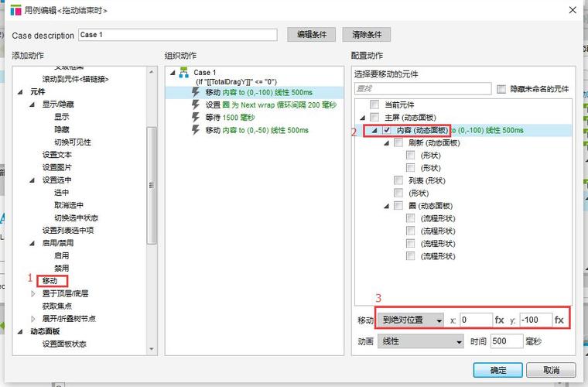Click the y coordinate field showing -100
The height and width of the screenshot is (387, 588).
click(x=536, y=320)
